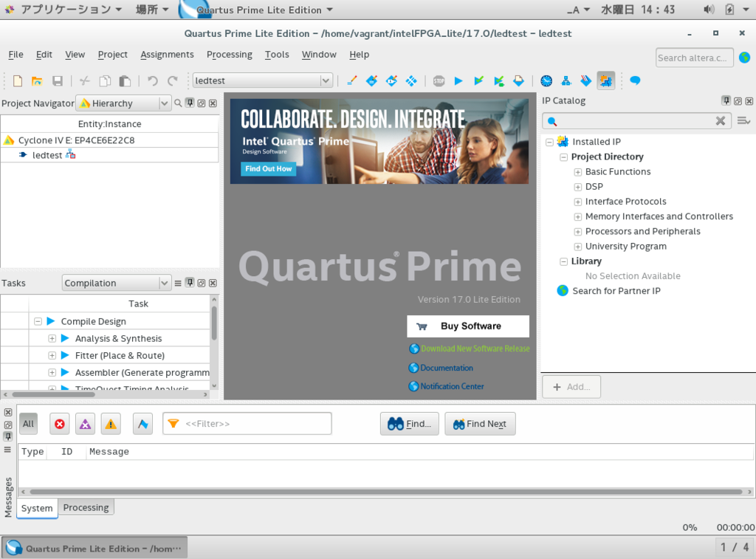The image size is (756, 559).
Task: Open a file using the folder toolbar icon
Action: pos(37,80)
